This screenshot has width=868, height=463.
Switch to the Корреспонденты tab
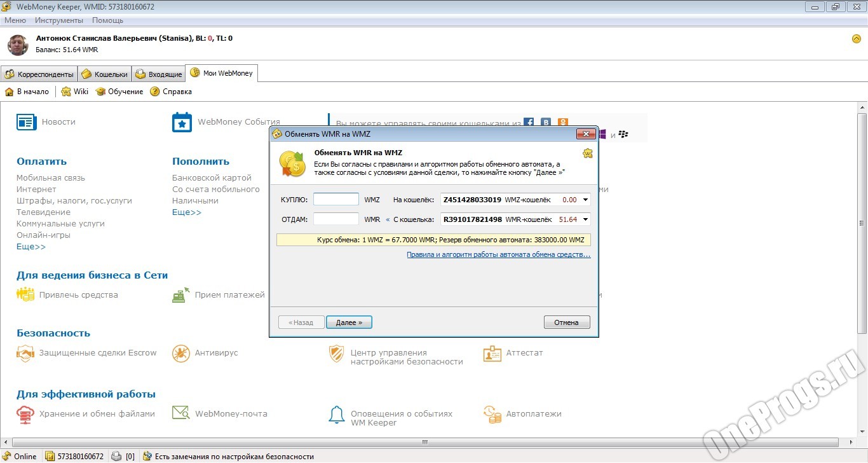point(39,74)
